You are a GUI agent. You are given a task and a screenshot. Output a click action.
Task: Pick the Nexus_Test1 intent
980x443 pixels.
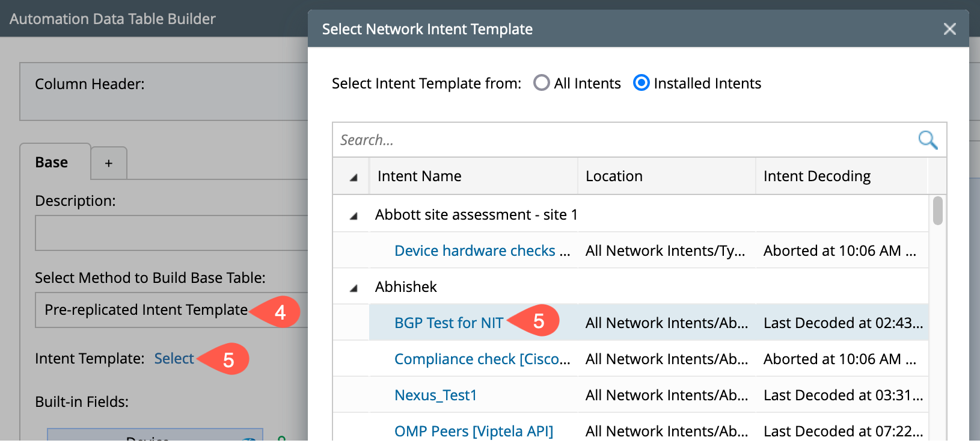[435, 395]
